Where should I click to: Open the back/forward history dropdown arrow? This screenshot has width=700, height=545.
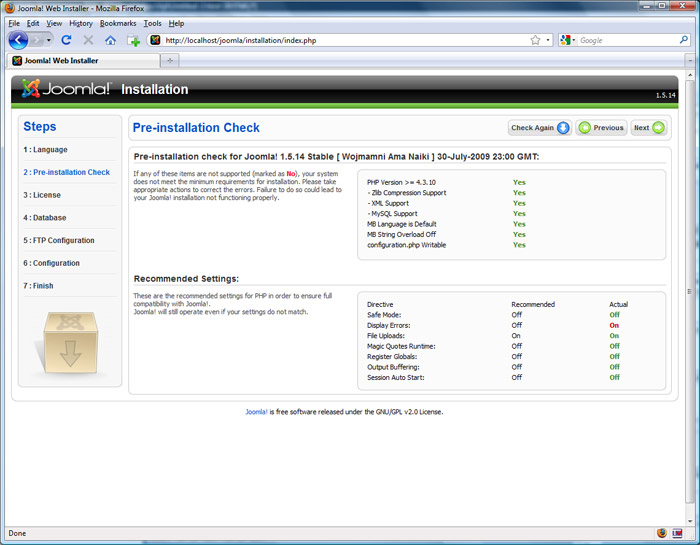(49, 41)
